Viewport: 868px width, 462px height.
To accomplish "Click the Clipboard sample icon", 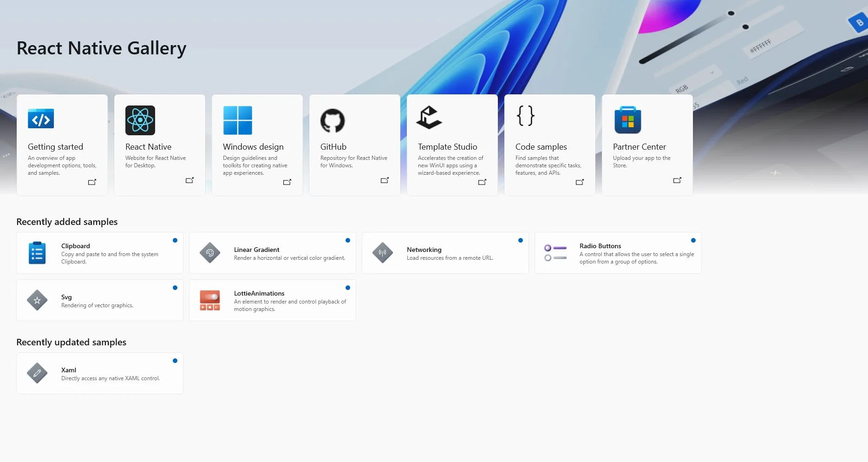I will click(x=37, y=253).
